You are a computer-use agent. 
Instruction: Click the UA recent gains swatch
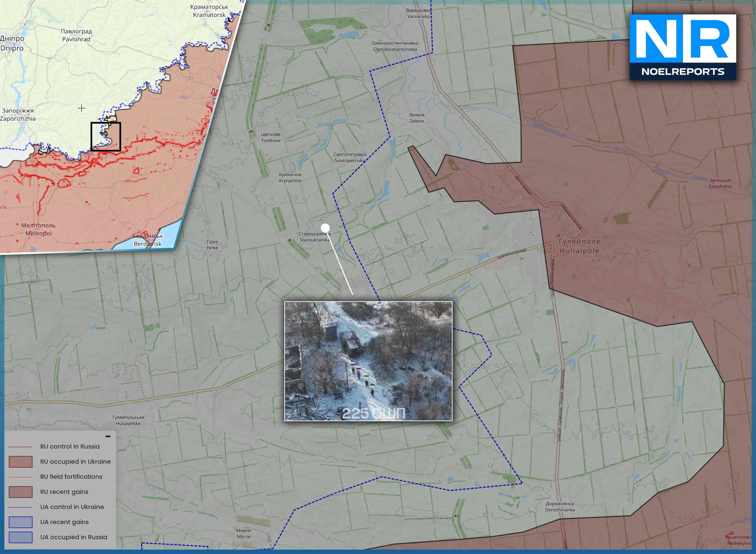pyautogui.click(x=21, y=522)
